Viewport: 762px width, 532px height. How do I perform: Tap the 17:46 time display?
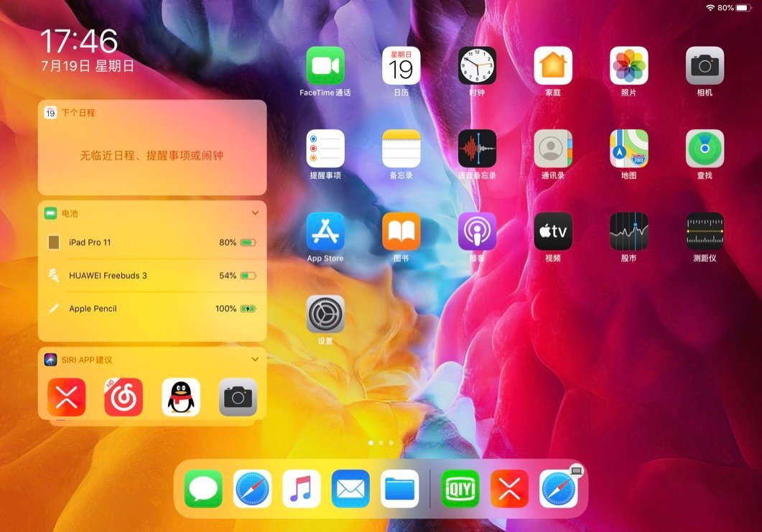click(x=79, y=41)
